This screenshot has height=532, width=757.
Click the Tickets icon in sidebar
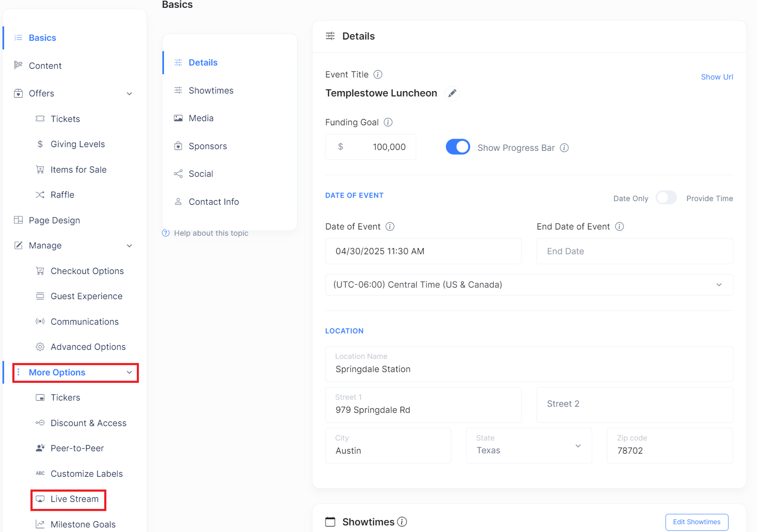pyautogui.click(x=40, y=119)
